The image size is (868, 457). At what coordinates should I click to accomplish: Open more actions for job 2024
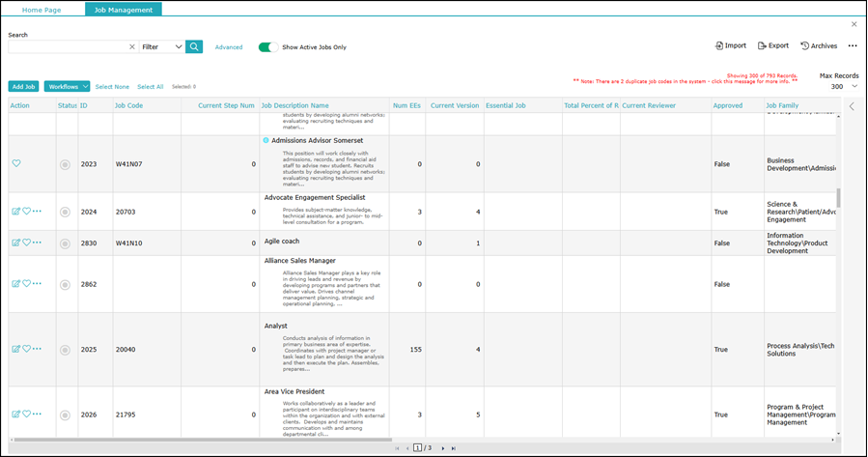(37, 211)
